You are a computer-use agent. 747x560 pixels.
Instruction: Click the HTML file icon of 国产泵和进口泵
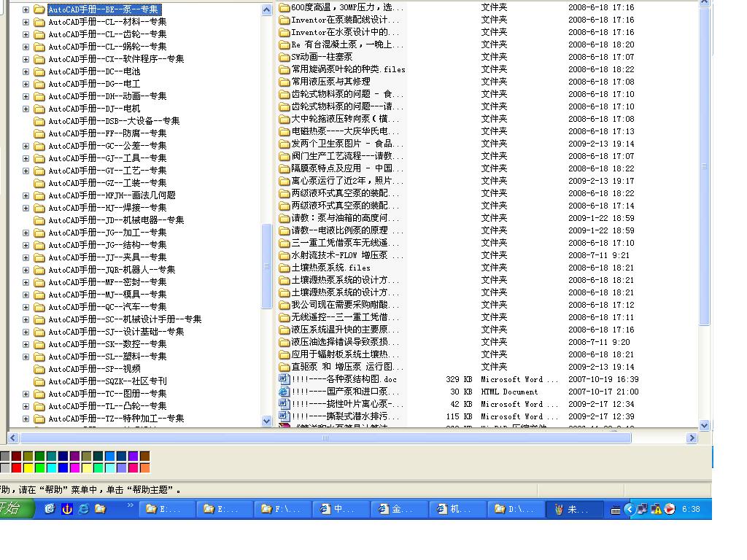(x=285, y=392)
